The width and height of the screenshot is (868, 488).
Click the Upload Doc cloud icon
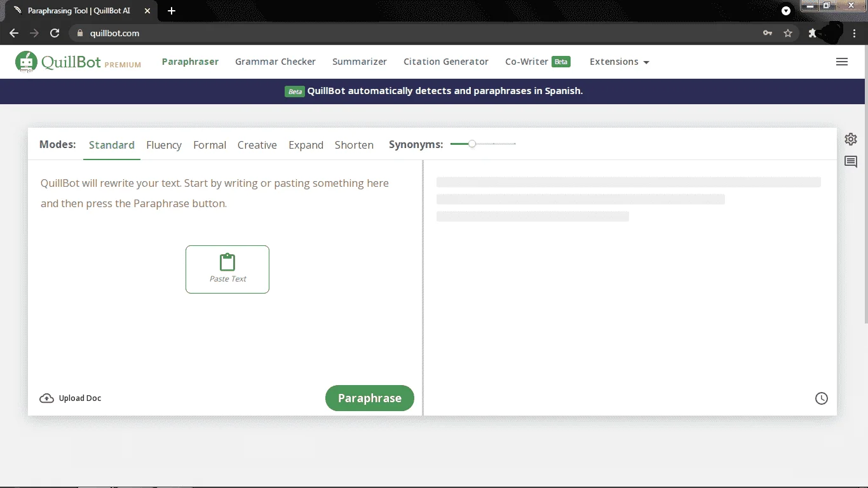click(x=46, y=398)
